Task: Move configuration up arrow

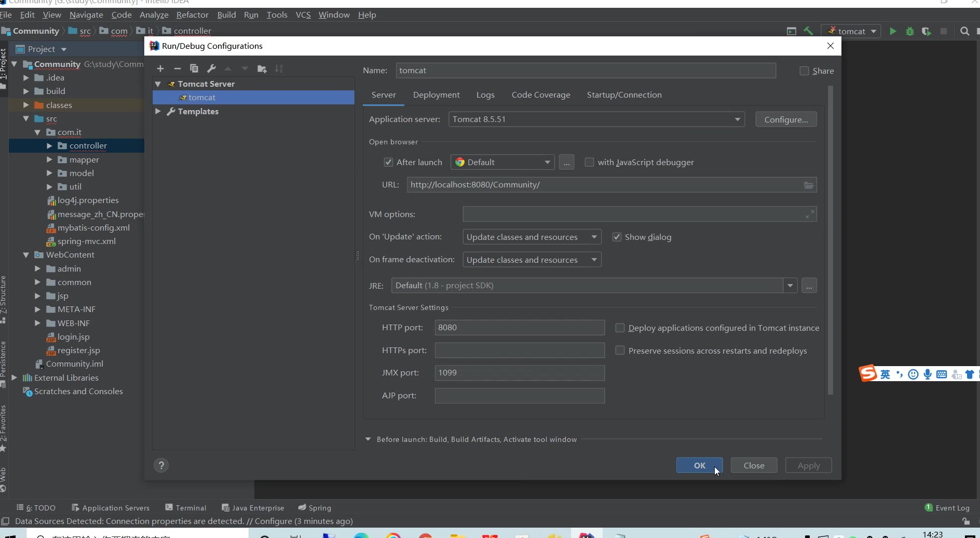Action: pyautogui.click(x=228, y=69)
